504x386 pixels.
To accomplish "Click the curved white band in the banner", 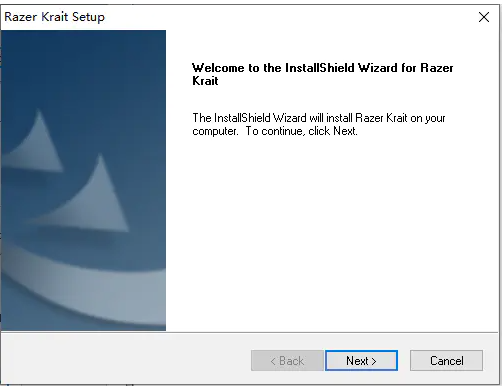I will [x=83, y=287].
